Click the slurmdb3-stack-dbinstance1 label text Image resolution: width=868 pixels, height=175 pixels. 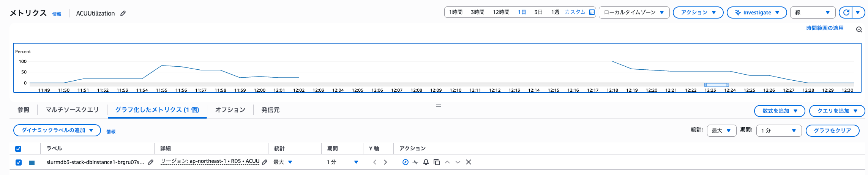coord(95,162)
